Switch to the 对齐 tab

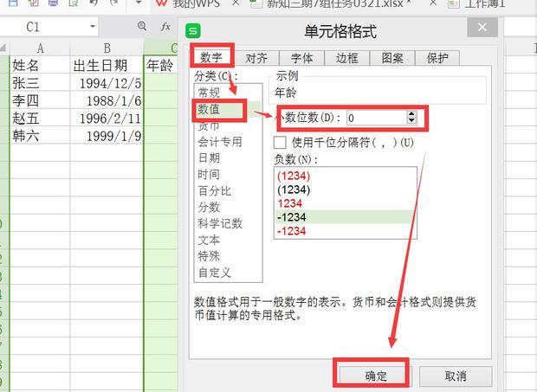(x=256, y=59)
